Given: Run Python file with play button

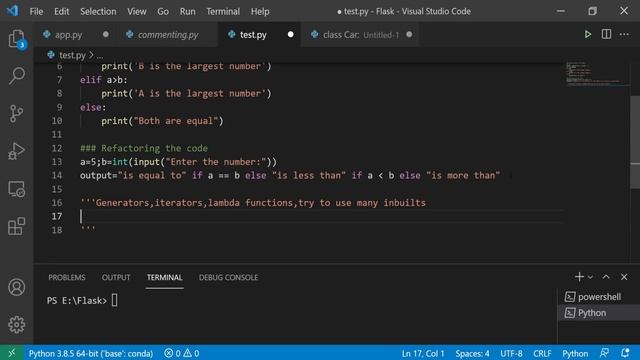Looking at the screenshot, I should coord(587,35).
